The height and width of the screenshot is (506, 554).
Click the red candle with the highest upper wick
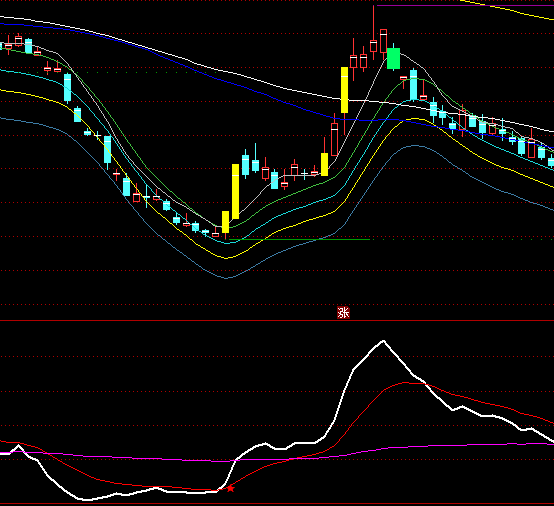tap(373, 32)
